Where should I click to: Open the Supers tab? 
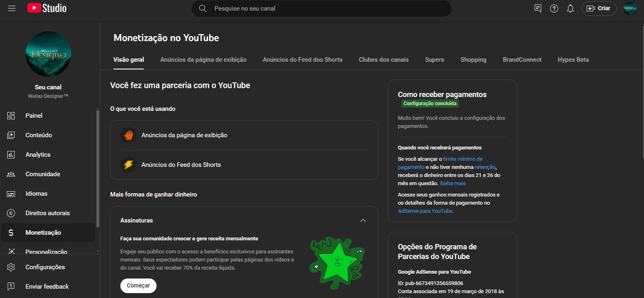435,60
